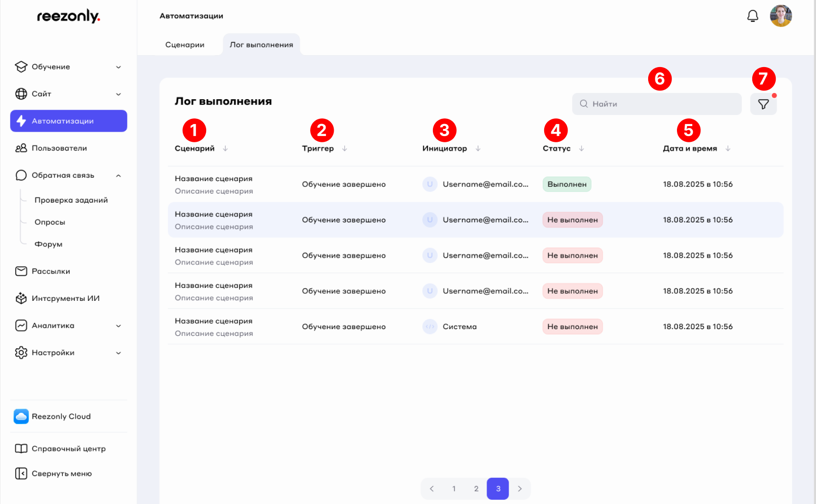
Task: Click the notifications bell icon
Action: pos(752,16)
